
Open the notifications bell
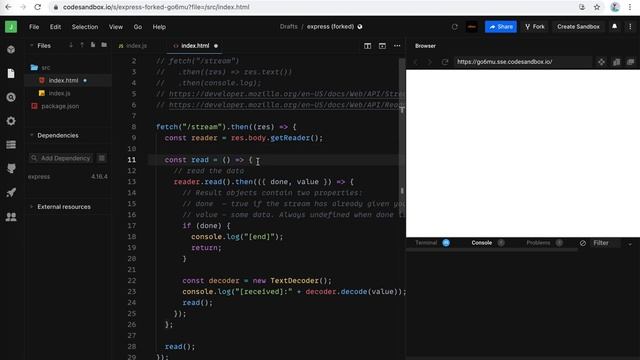[x=614, y=27]
